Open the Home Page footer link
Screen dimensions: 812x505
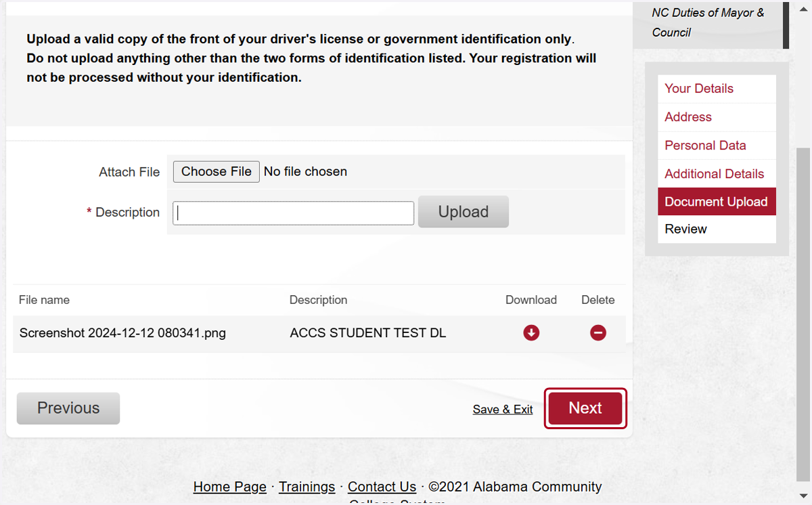coord(230,487)
